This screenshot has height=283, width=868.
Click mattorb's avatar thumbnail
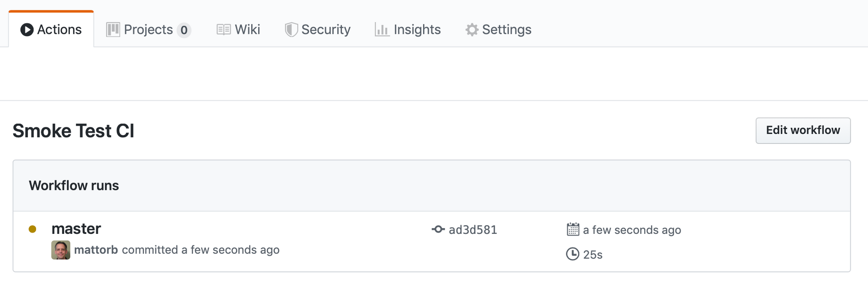60,250
